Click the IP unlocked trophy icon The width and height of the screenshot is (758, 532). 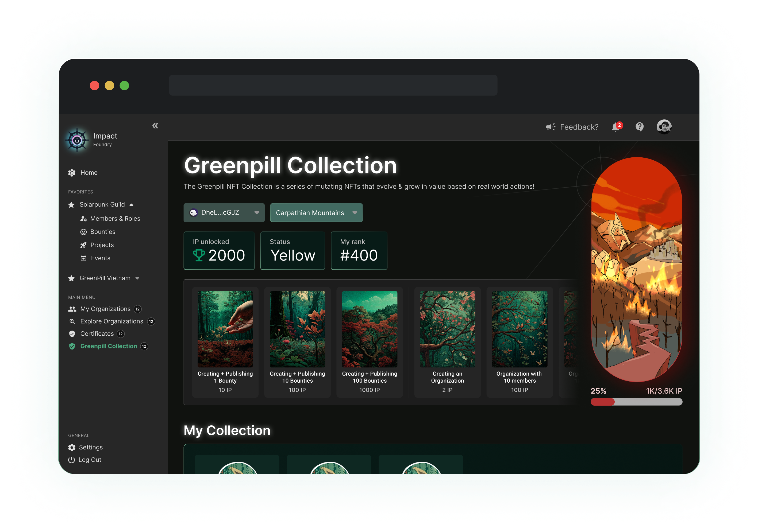point(199,255)
